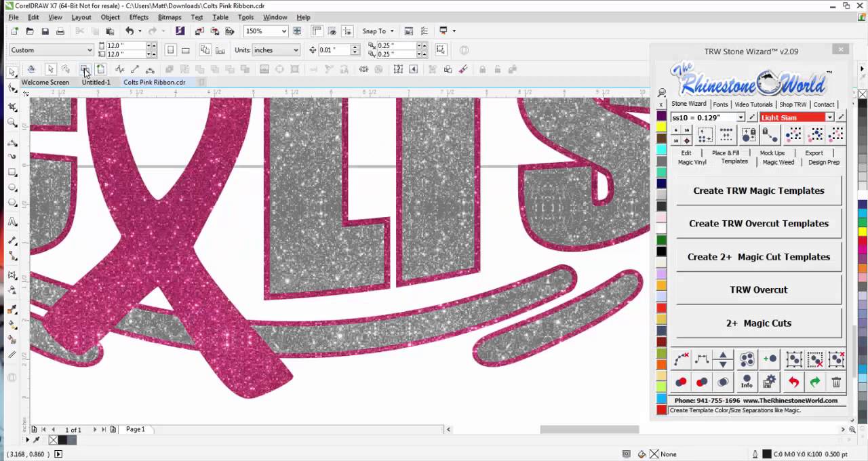
Task: Click the Undo arrow in the standard toolbar
Action: 129,31
